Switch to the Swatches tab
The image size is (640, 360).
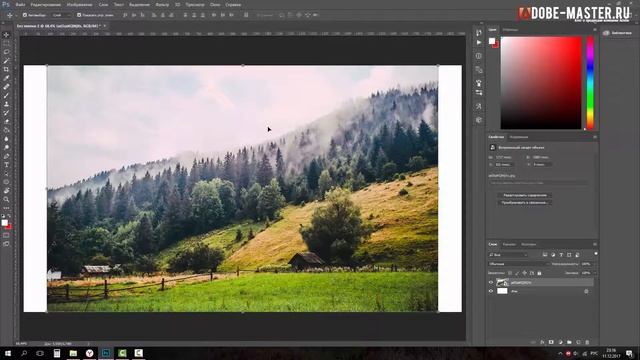tap(510, 29)
